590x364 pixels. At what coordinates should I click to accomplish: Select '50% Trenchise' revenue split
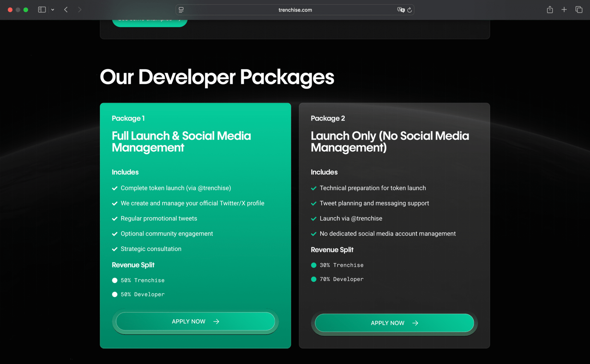coord(143,280)
